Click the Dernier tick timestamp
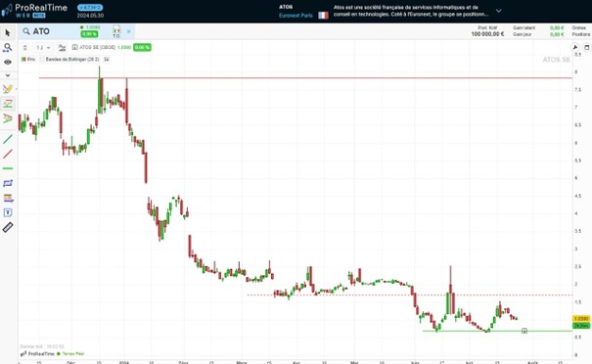The image size is (592, 364). click(42, 346)
